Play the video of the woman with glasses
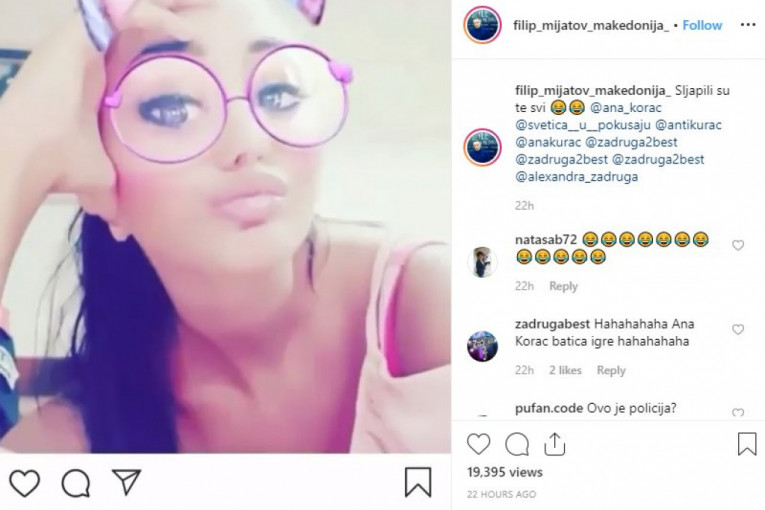 tap(225, 226)
